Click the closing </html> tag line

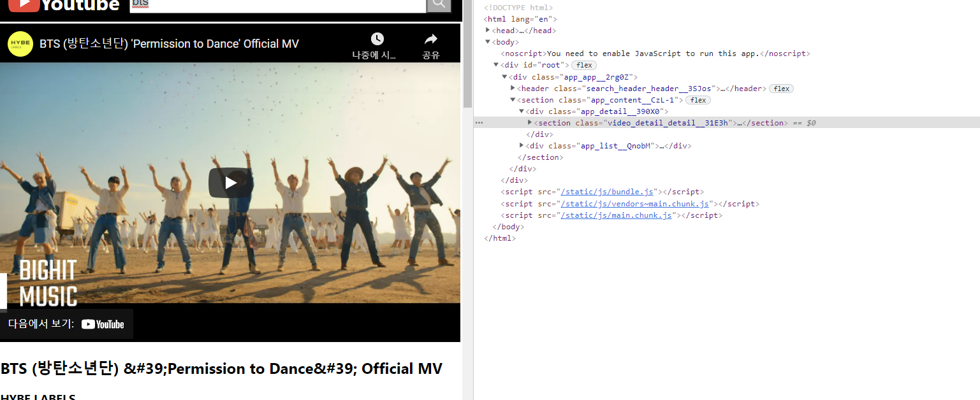pyautogui.click(x=500, y=238)
